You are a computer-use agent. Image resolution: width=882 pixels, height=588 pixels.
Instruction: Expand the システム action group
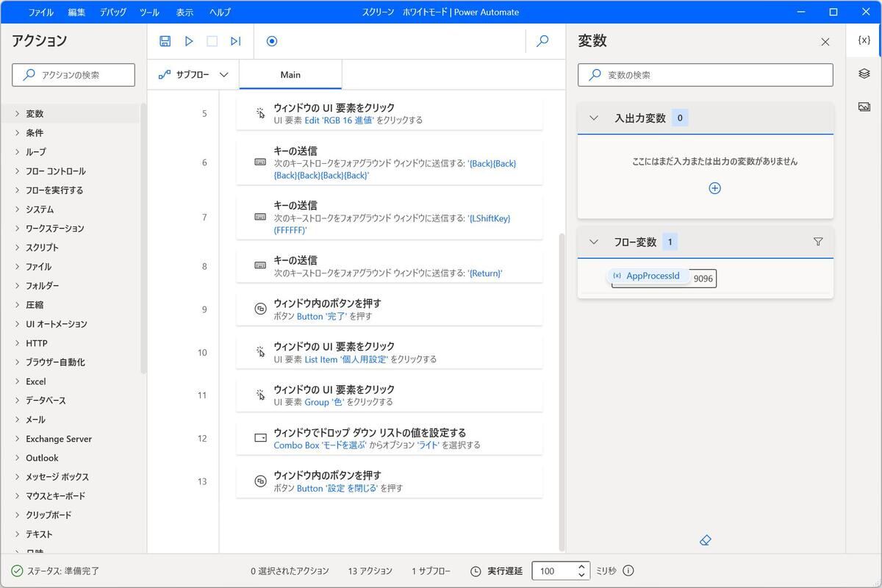(x=17, y=209)
